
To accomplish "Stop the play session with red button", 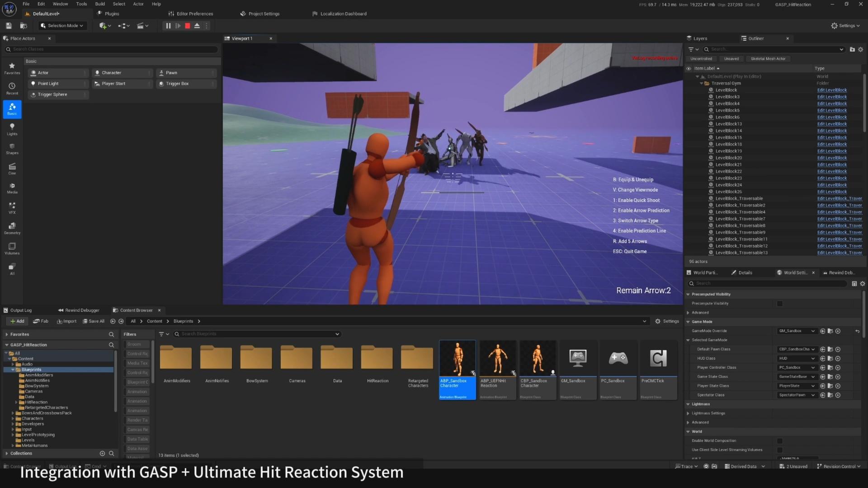I will coord(188,26).
